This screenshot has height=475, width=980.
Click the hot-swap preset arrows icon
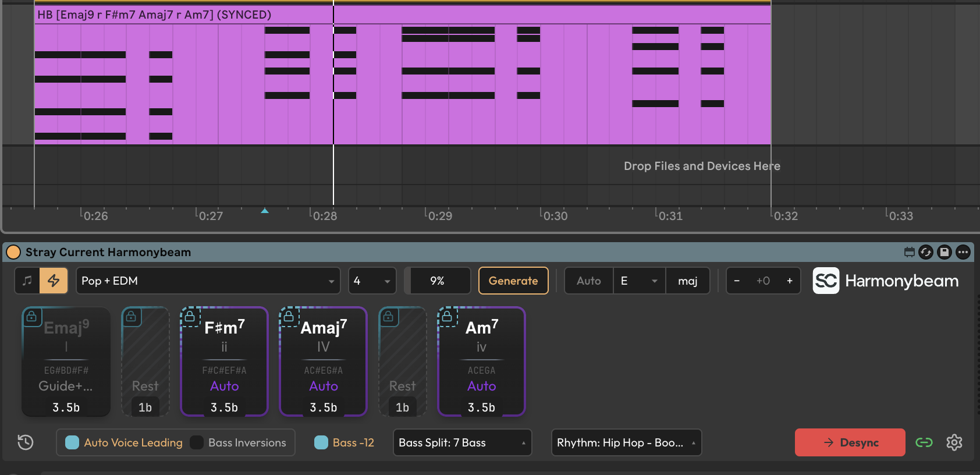point(926,252)
